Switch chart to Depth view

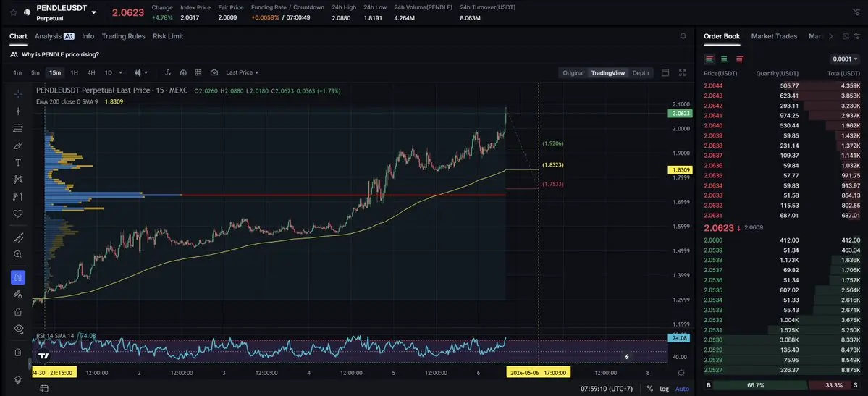[x=641, y=73]
